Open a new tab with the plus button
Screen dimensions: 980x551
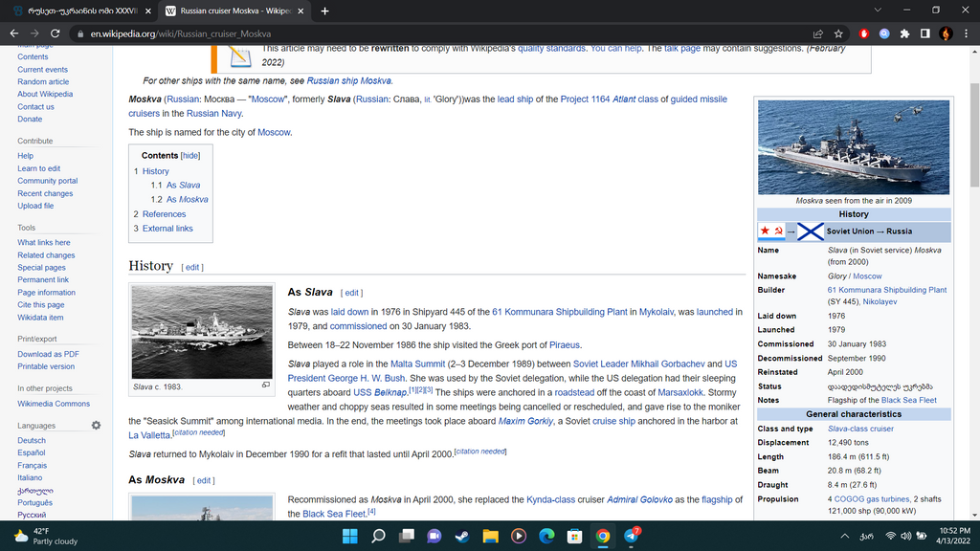(324, 11)
